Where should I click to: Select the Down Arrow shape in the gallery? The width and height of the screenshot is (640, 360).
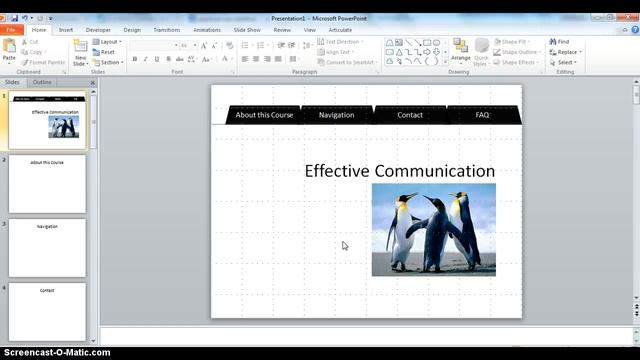(436, 52)
